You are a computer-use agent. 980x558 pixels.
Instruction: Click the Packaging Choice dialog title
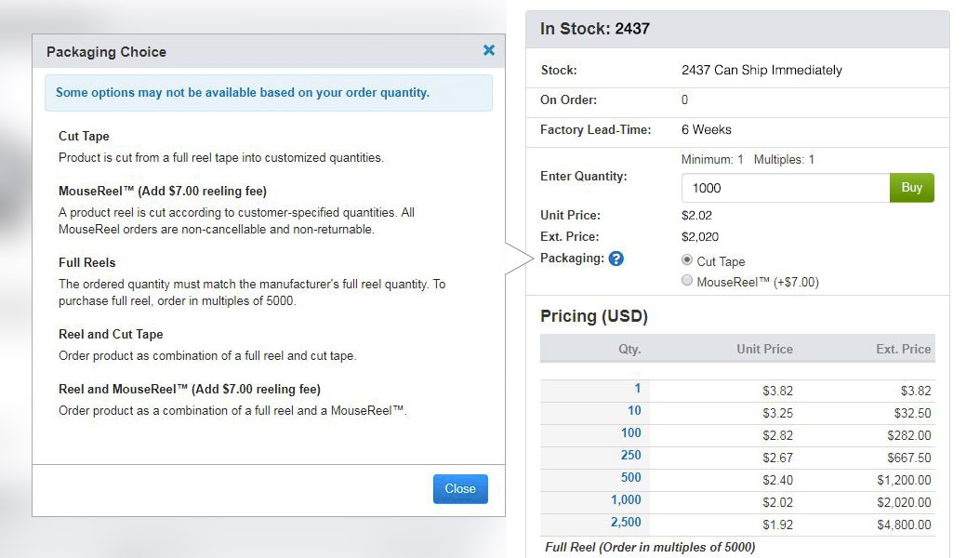pos(107,52)
